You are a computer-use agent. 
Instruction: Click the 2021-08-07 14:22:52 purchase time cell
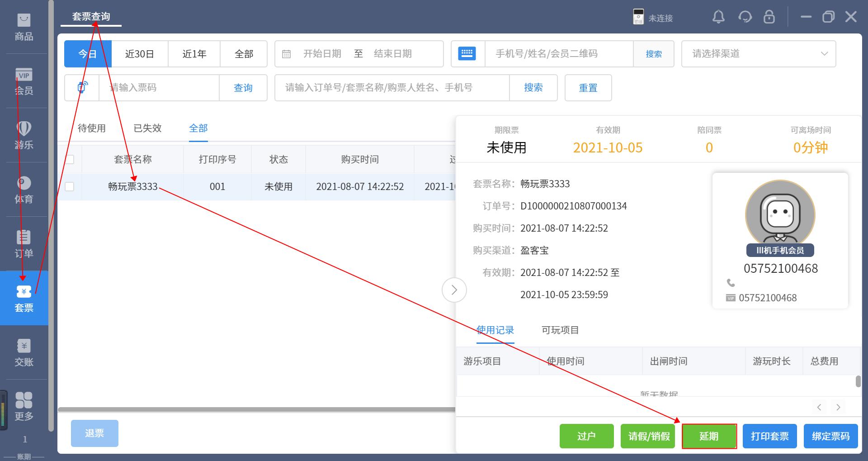[x=360, y=186]
